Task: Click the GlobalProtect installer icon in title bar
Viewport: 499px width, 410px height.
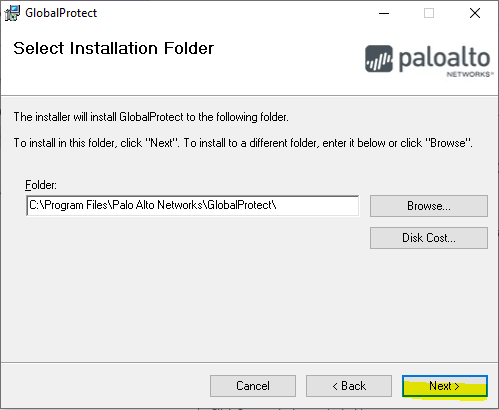Action: (x=12, y=13)
